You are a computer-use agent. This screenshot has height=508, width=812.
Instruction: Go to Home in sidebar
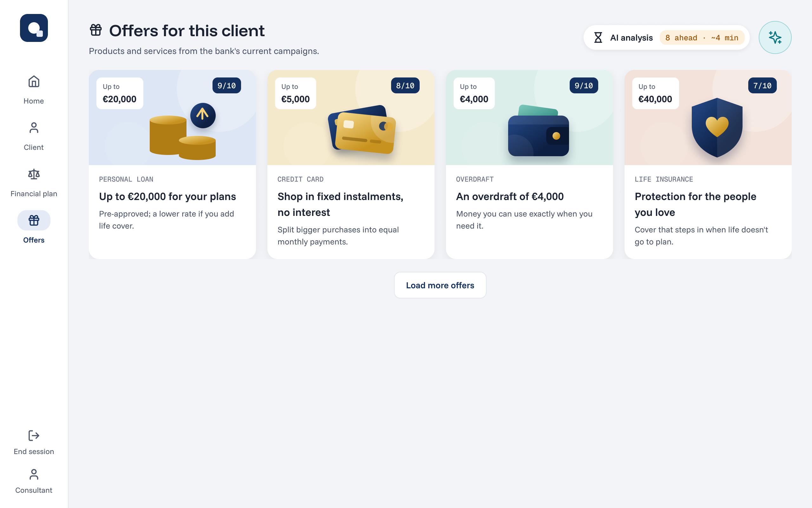[34, 90]
